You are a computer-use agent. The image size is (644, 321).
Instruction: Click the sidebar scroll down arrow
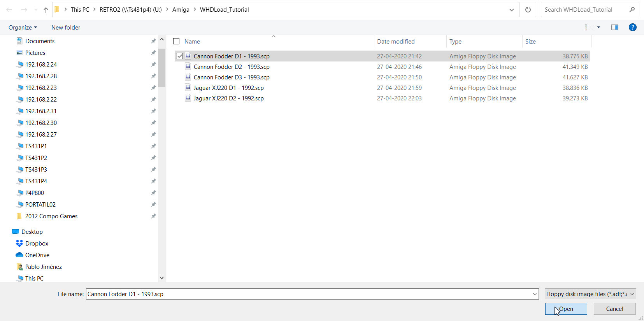click(162, 278)
